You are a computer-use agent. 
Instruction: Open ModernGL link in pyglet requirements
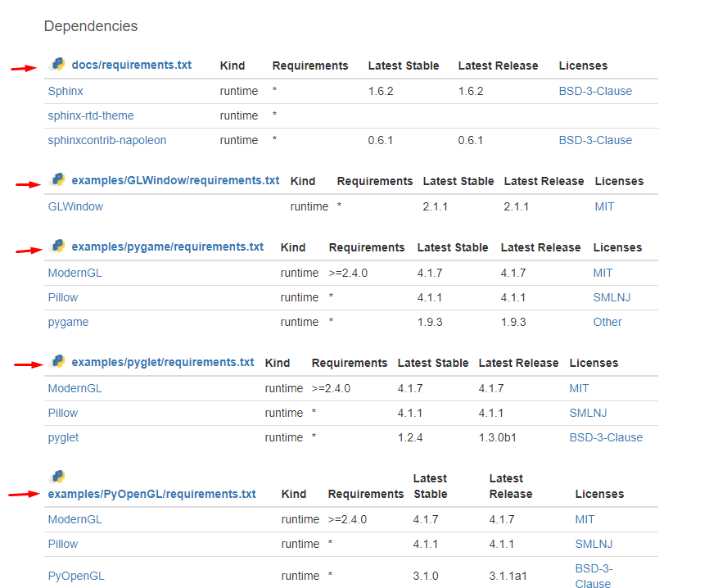pos(75,388)
